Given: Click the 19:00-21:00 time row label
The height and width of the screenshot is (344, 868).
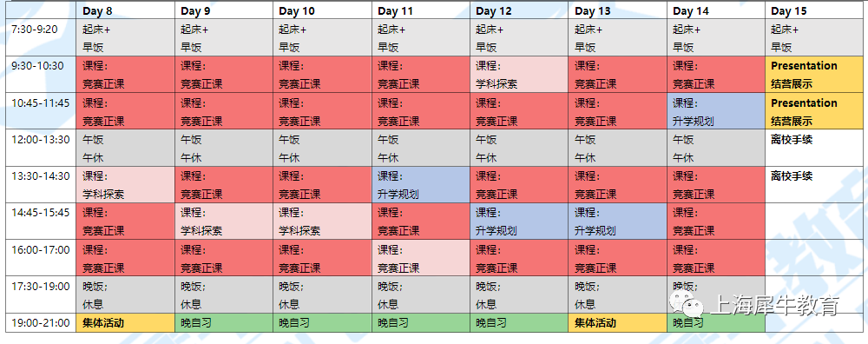Looking at the screenshot, I should point(41,322).
